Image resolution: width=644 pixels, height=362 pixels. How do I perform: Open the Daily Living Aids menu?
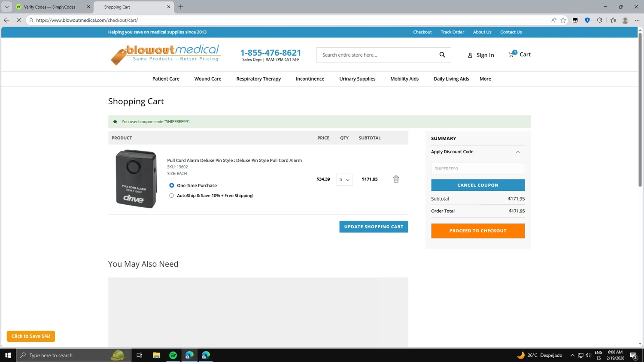tap(451, 79)
